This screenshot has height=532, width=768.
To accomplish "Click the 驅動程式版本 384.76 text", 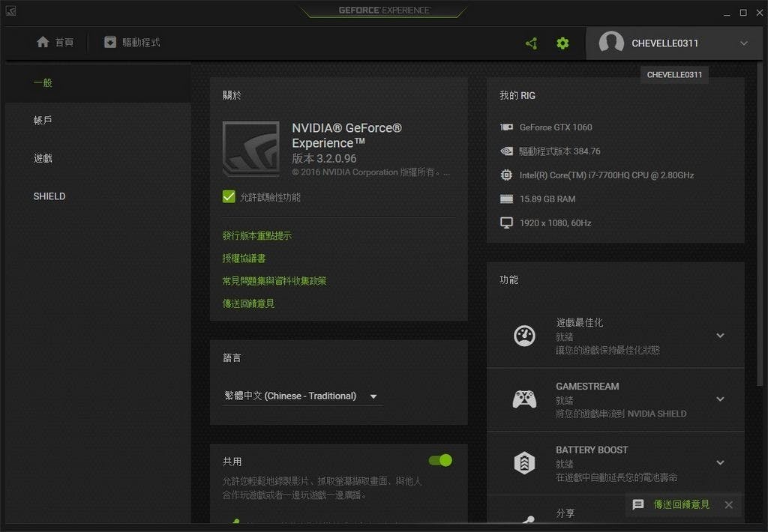I will [559, 151].
